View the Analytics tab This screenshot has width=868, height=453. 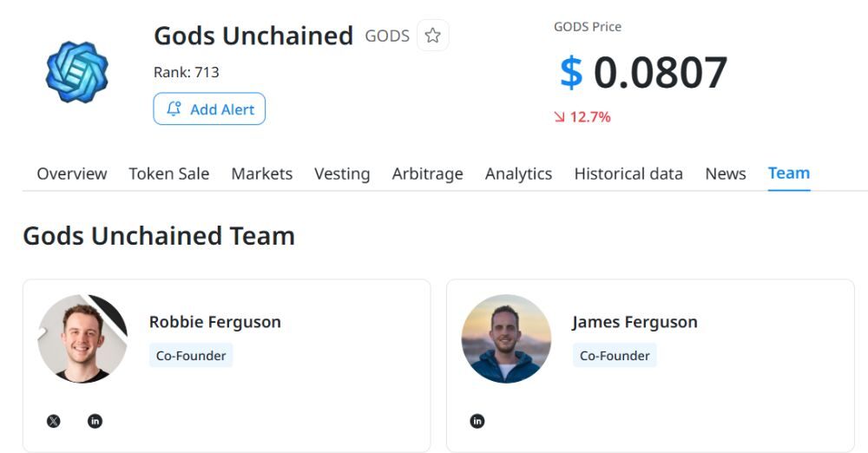tap(519, 174)
